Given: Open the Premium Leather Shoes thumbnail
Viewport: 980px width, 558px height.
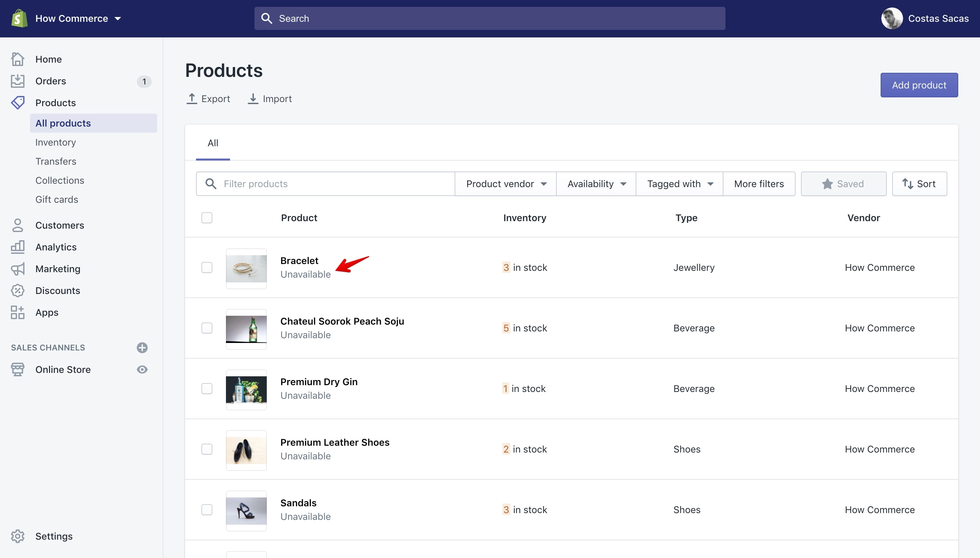Looking at the screenshot, I should click(246, 450).
